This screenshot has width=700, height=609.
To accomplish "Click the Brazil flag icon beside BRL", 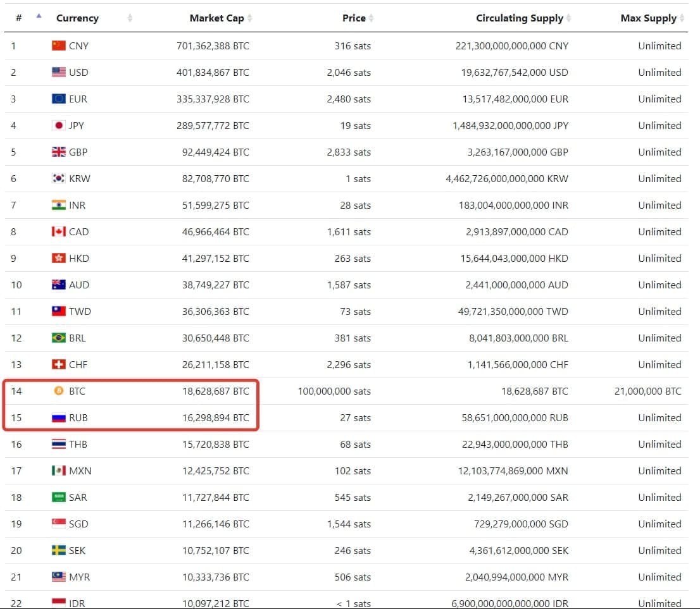I will coord(58,338).
